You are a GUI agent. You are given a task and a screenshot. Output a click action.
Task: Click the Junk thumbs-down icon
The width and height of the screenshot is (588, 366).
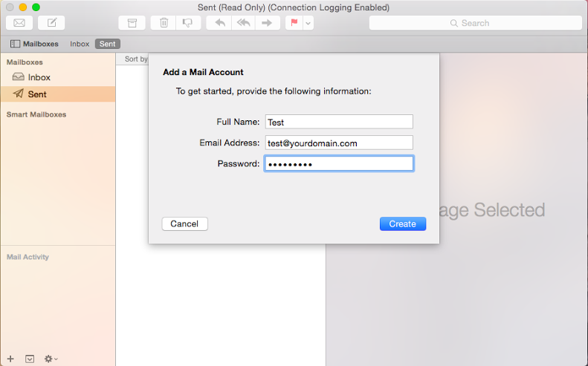pos(187,23)
